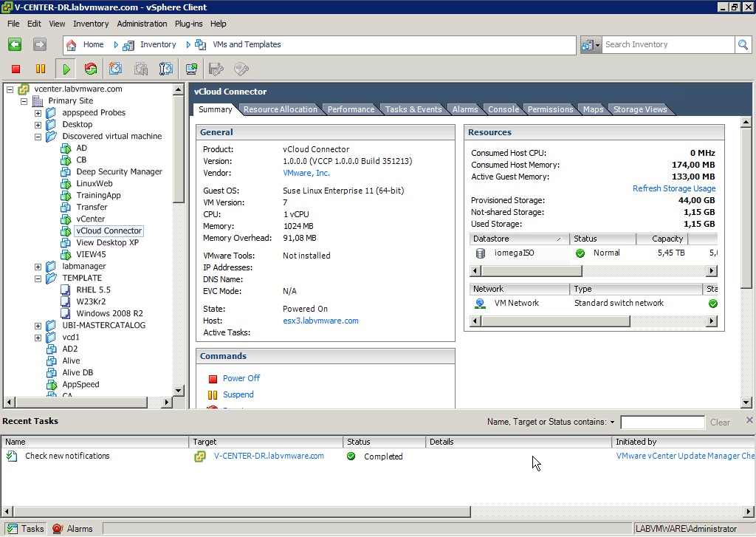This screenshot has height=537, width=756.
Task: Click the search magnifier icon
Action: coord(743,45)
